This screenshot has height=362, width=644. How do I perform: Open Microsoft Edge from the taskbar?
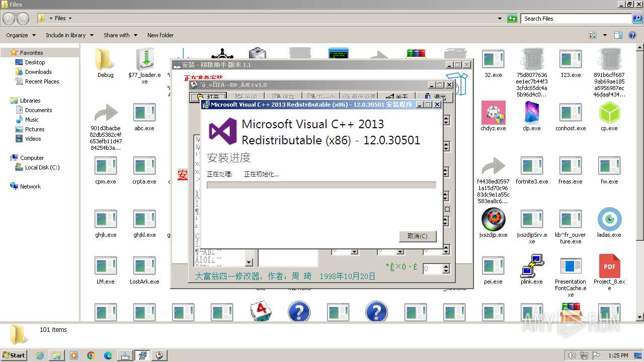[x=108, y=355]
